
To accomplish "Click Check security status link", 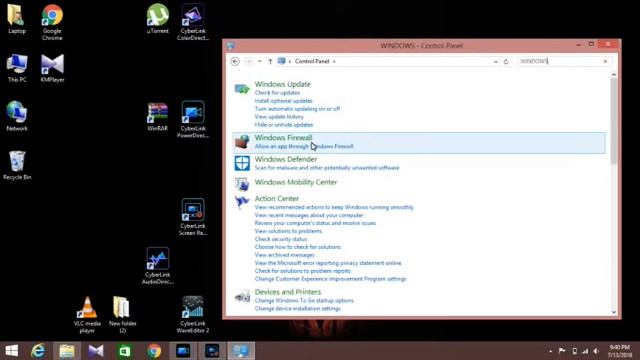I will pyautogui.click(x=281, y=239).
